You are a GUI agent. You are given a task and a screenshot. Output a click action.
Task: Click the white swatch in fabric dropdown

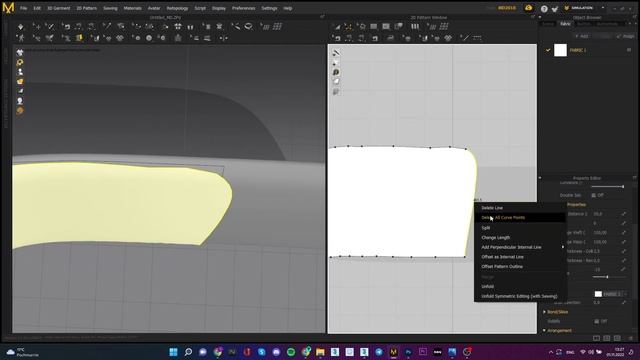coord(598,294)
